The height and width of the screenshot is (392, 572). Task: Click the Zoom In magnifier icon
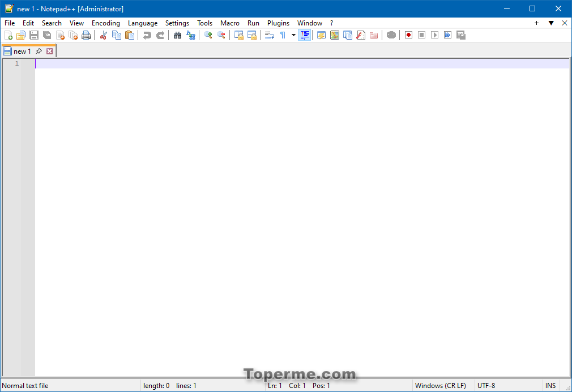208,35
